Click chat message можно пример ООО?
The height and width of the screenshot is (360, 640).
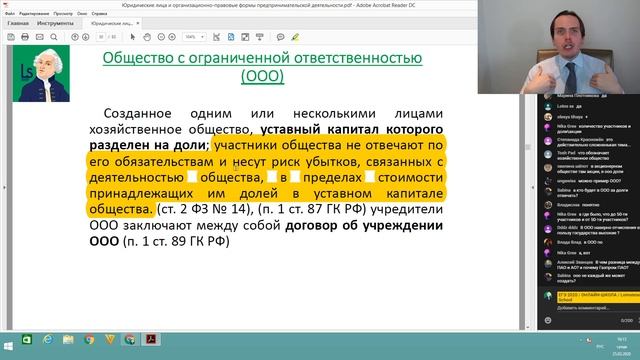pos(589,181)
